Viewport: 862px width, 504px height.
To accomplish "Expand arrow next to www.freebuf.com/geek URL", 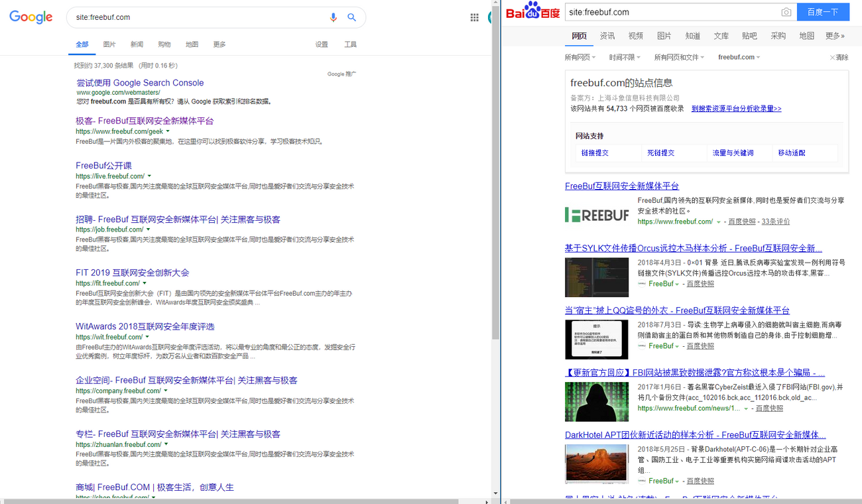I will 168,131.
